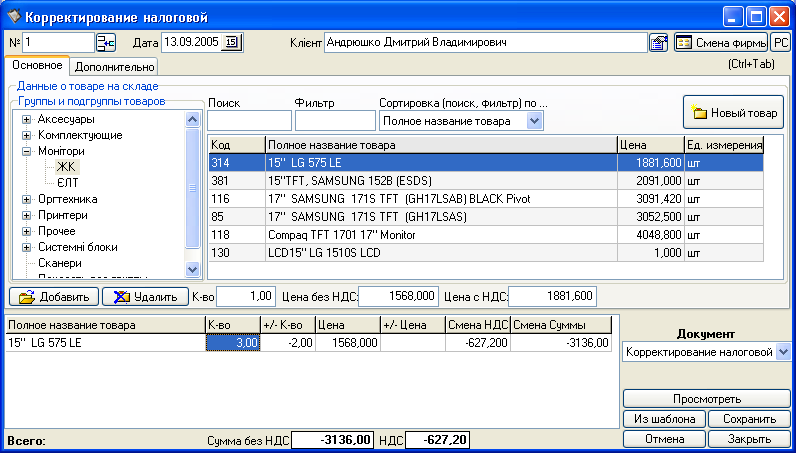Expand the Принтери tree group
The image size is (796, 453).
26,215
